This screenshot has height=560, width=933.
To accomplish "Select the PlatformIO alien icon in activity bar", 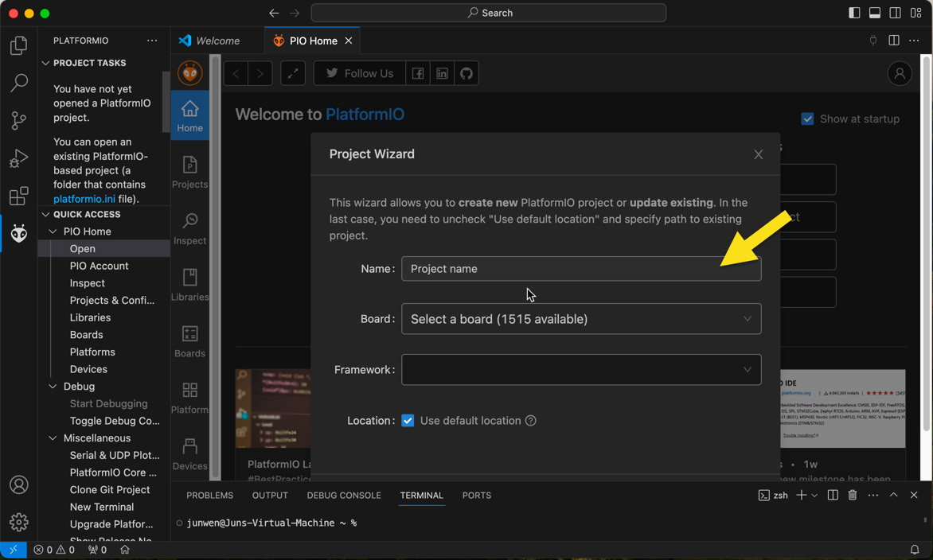I will pos(18,234).
